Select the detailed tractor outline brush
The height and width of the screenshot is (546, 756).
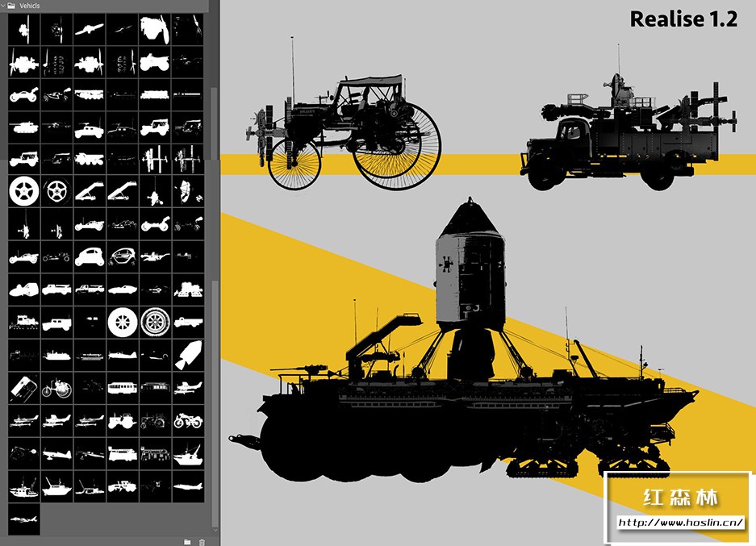[x=155, y=421]
